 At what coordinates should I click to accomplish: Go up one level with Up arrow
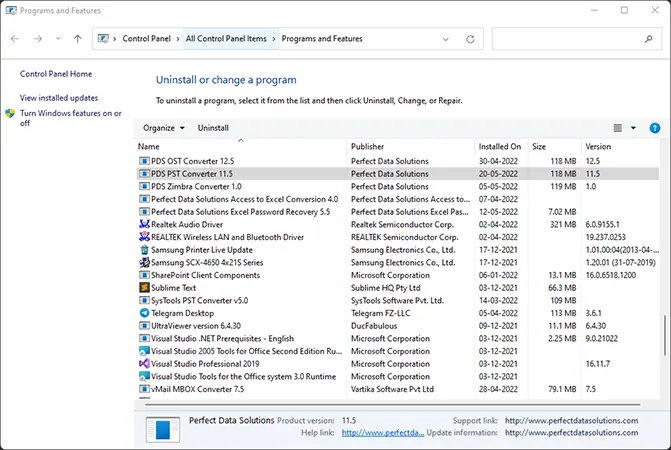click(x=77, y=39)
